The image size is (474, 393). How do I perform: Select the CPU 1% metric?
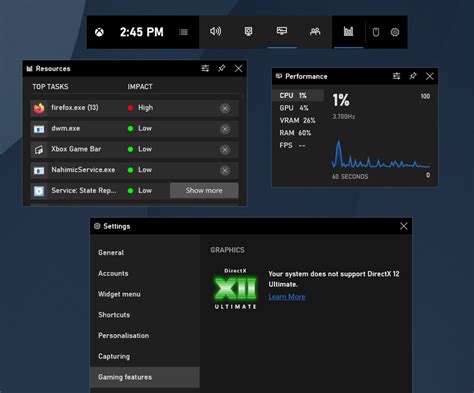click(x=298, y=95)
